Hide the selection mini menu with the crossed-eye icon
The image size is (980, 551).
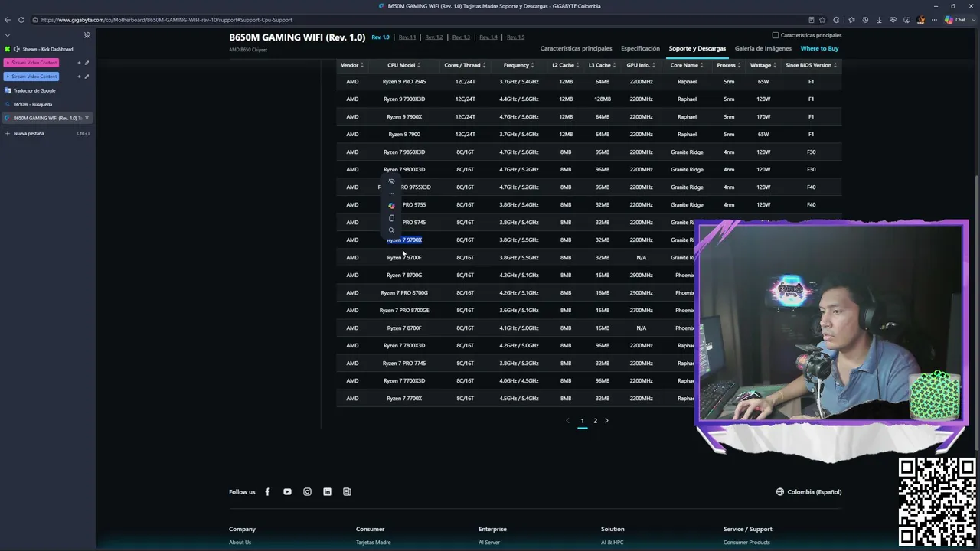[391, 182]
